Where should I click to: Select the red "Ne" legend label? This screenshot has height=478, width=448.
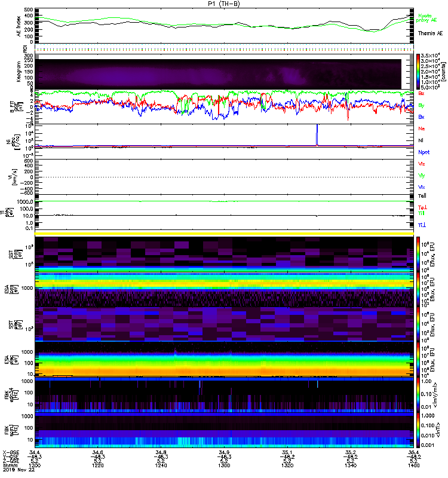click(x=422, y=128)
